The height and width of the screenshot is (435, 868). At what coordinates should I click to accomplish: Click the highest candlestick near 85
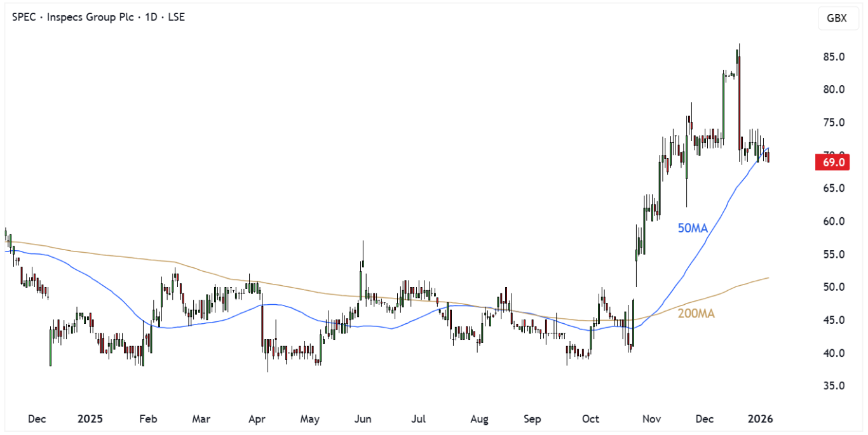point(738,57)
